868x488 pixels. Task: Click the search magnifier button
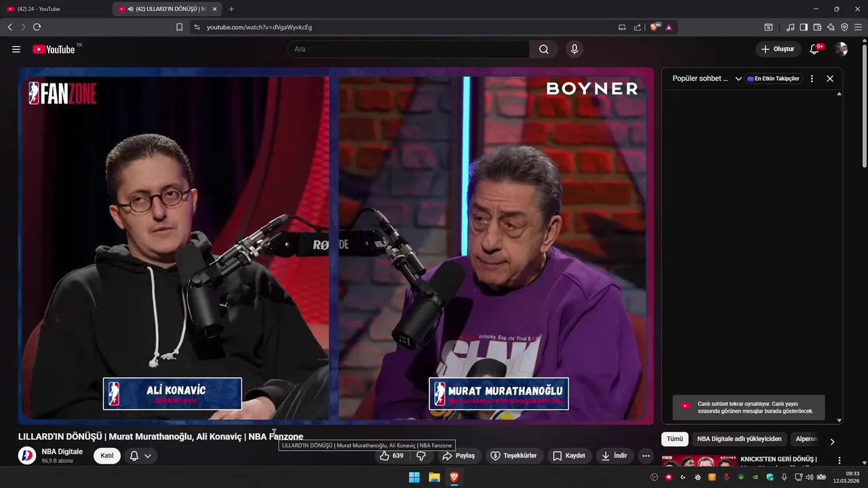click(544, 49)
